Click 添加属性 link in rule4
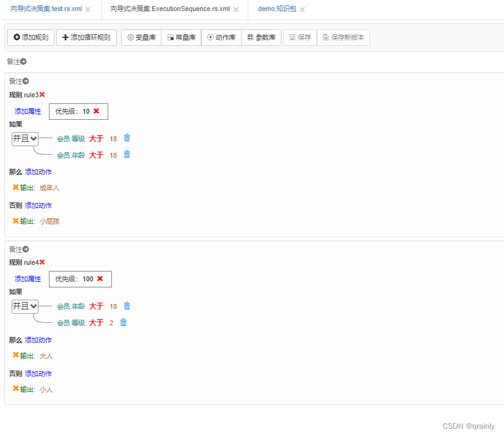The height and width of the screenshot is (436, 504). pyautogui.click(x=28, y=279)
